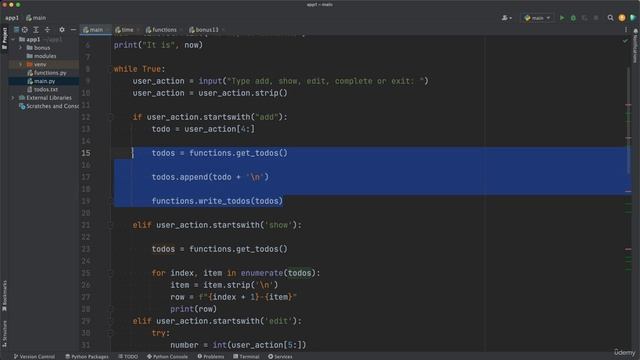Click the run with coverage icon
640x360 pixels.
[x=584, y=18]
